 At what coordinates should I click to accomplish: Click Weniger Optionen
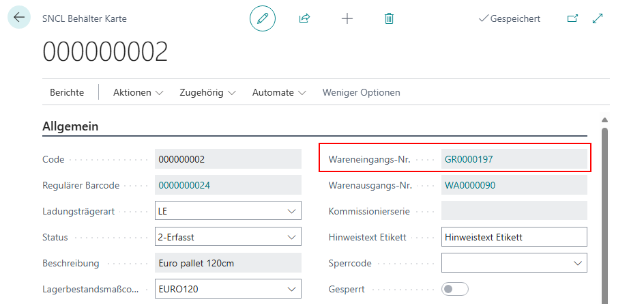(361, 92)
